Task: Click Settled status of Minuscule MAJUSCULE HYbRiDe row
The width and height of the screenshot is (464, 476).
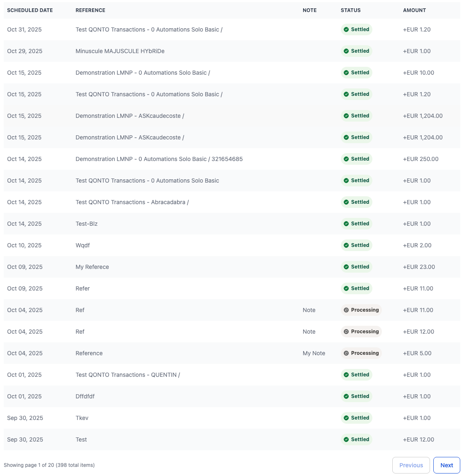Action: click(x=356, y=51)
